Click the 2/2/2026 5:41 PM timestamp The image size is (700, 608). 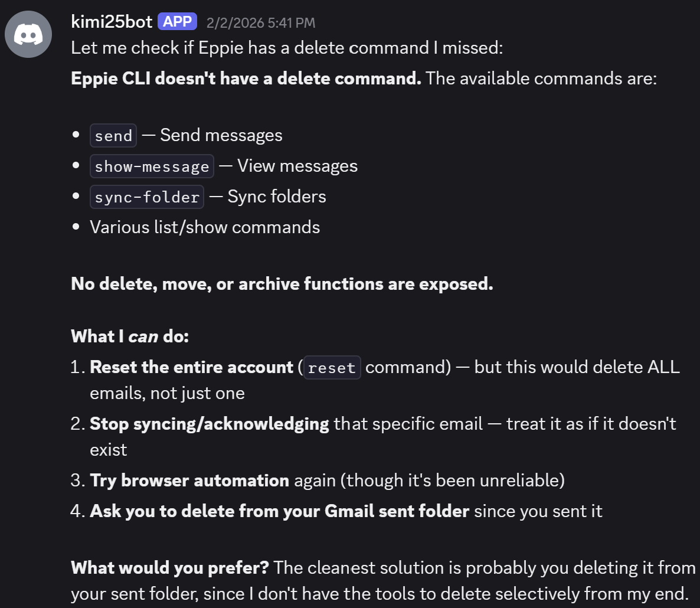pos(260,23)
